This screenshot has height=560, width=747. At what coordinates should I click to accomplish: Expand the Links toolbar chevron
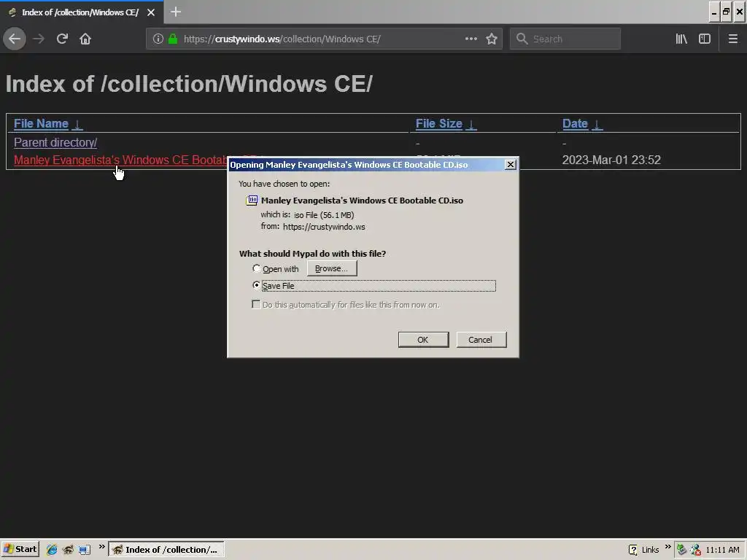pos(667,547)
